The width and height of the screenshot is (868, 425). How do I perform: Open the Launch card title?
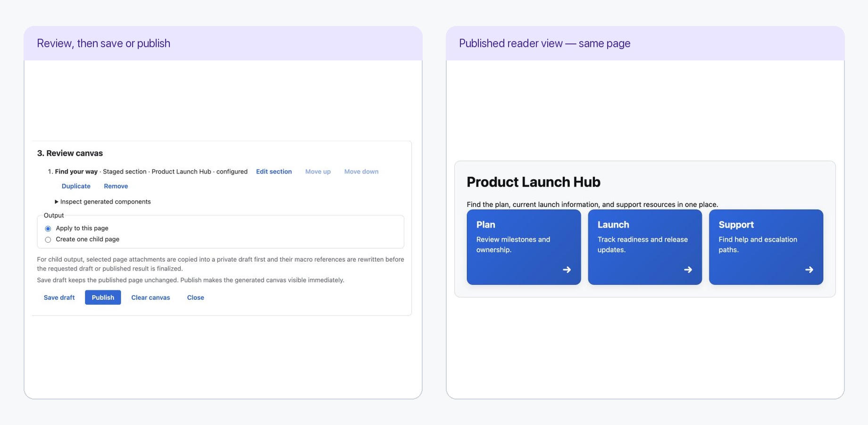tap(613, 225)
